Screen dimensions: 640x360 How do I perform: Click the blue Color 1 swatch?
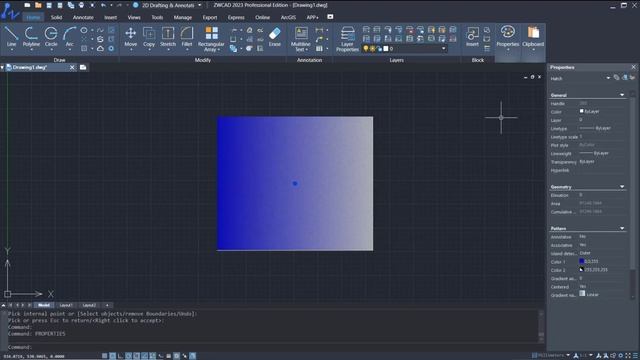point(582,261)
